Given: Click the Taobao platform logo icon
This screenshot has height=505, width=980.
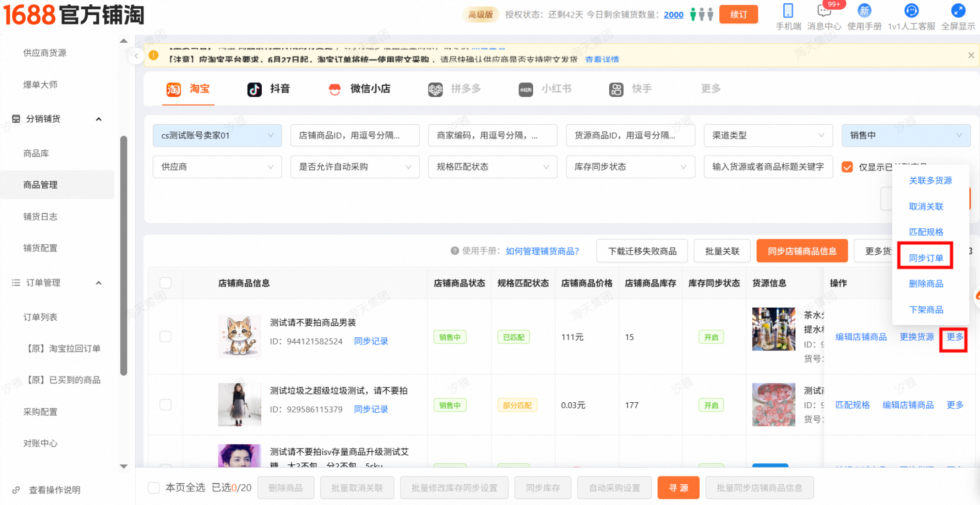Looking at the screenshot, I should tap(174, 89).
